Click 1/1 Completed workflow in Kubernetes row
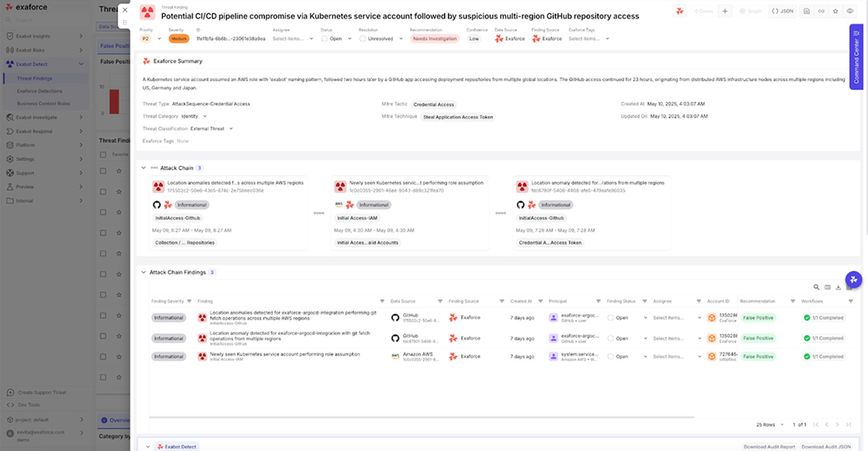This screenshot has width=868, height=451. tap(823, 357)
